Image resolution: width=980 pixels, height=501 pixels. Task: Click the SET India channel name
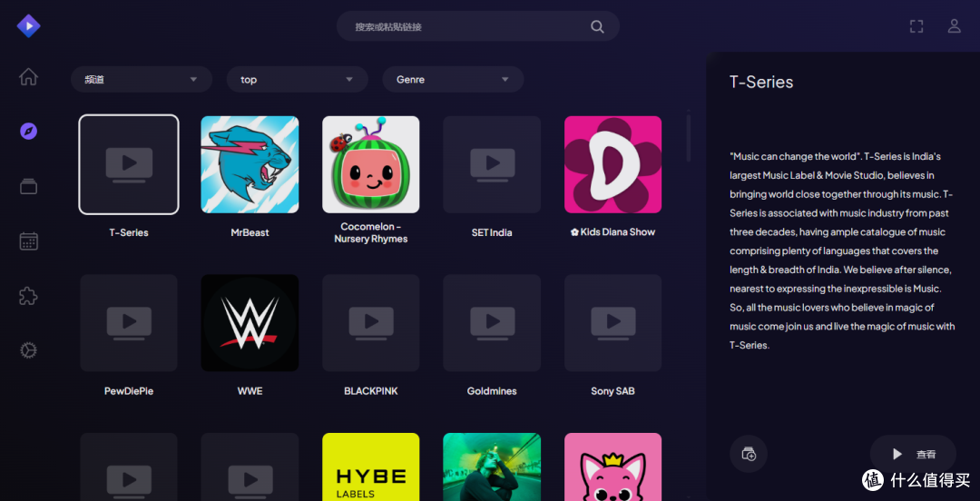click(492, 232)
